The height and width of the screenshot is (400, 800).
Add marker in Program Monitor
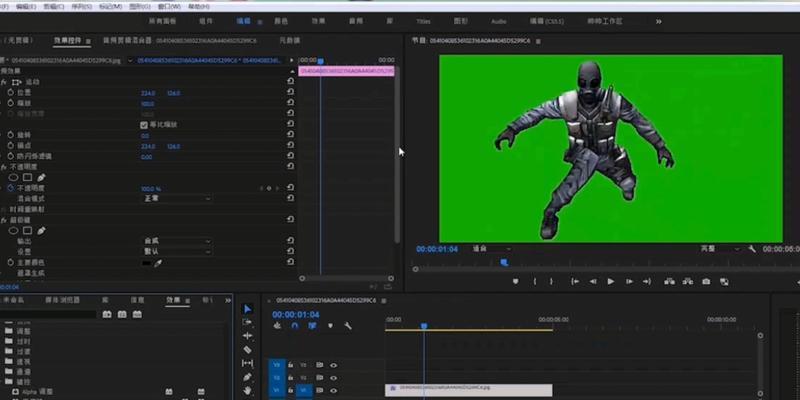click(x=515, y=281)
